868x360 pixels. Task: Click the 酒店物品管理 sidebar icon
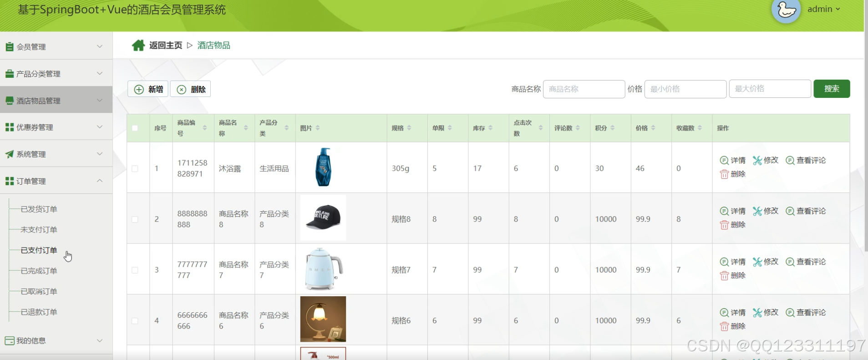point(9,101)
